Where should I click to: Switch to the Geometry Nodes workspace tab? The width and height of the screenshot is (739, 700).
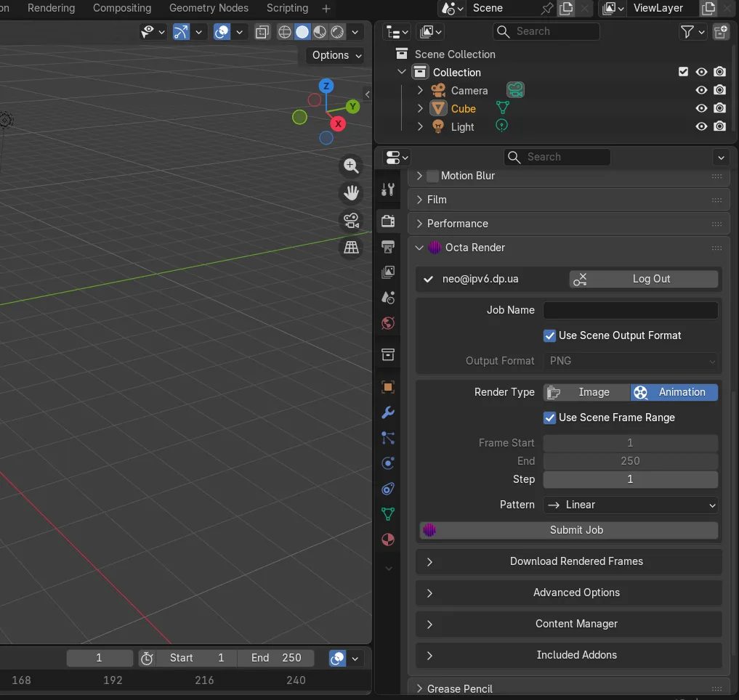(209, 8)
